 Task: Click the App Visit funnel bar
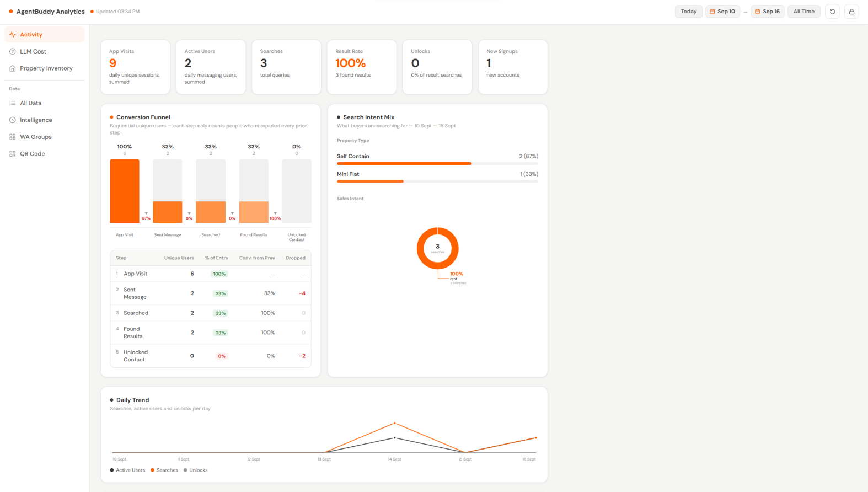(125, 191)
